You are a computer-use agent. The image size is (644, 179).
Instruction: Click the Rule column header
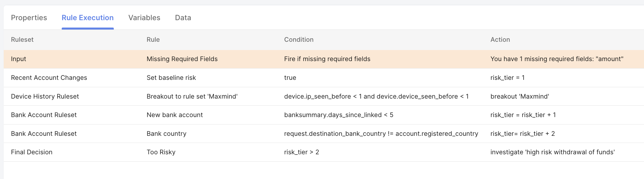[x=153, y=39]
